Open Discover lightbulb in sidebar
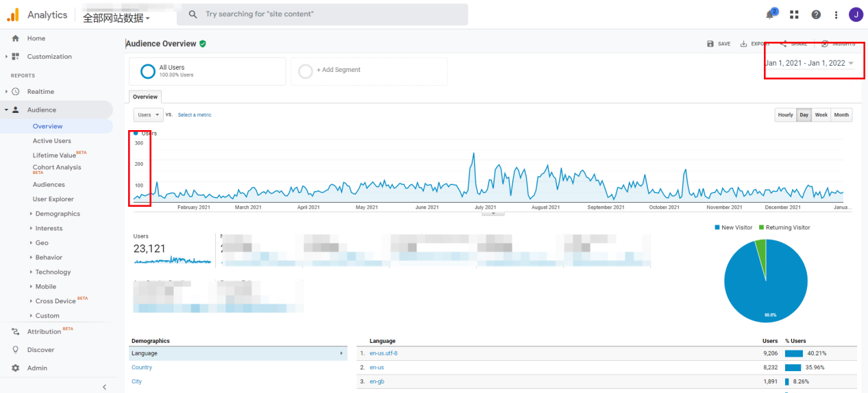This screenshot has height=393, width=868. pyautogui.click(x=15, y=350)
